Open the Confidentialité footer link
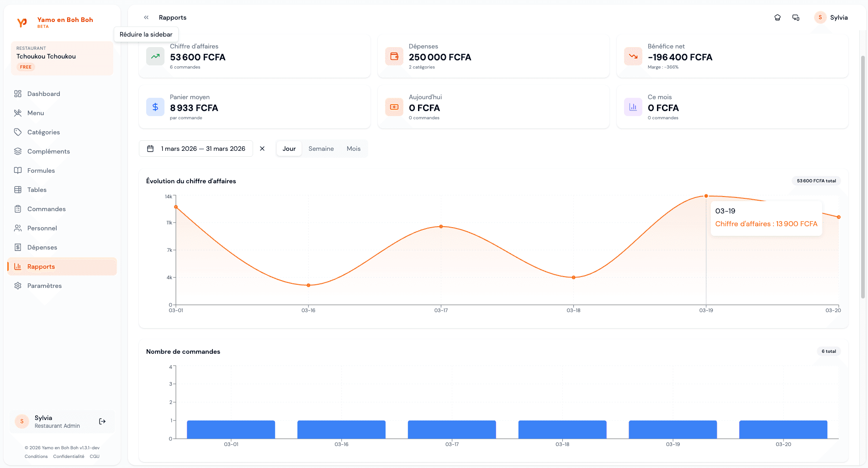Screen dimensions: 868x468 [x=69, y=456]
